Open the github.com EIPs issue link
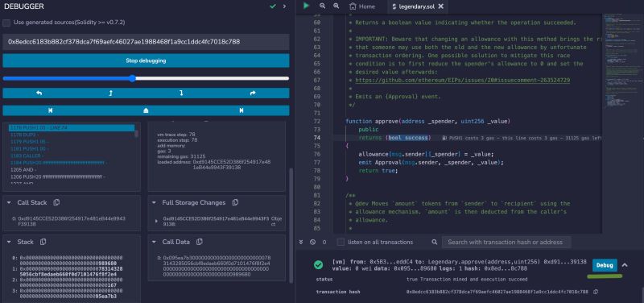 [x=462, y=80]
